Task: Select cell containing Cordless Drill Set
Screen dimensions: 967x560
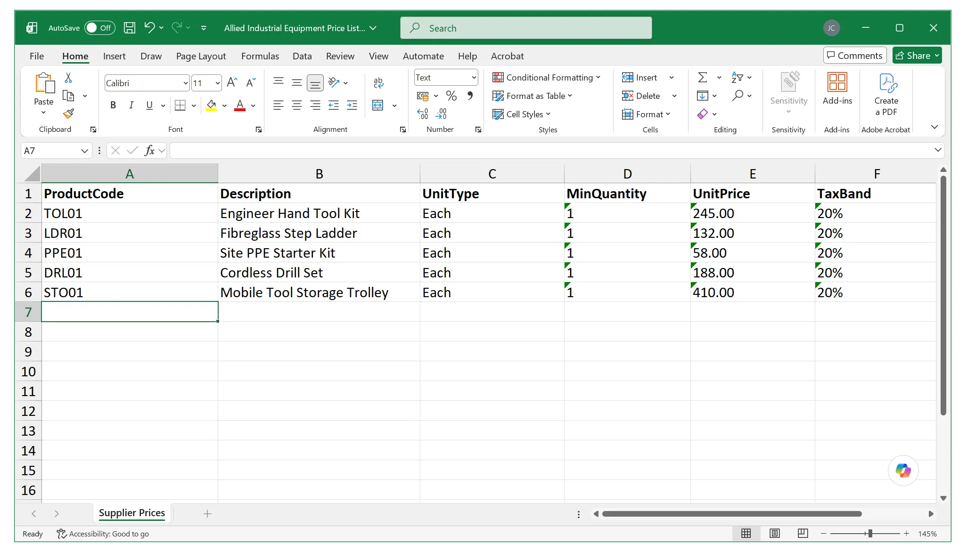Action: pyautogui.click(x=319, y=273)
